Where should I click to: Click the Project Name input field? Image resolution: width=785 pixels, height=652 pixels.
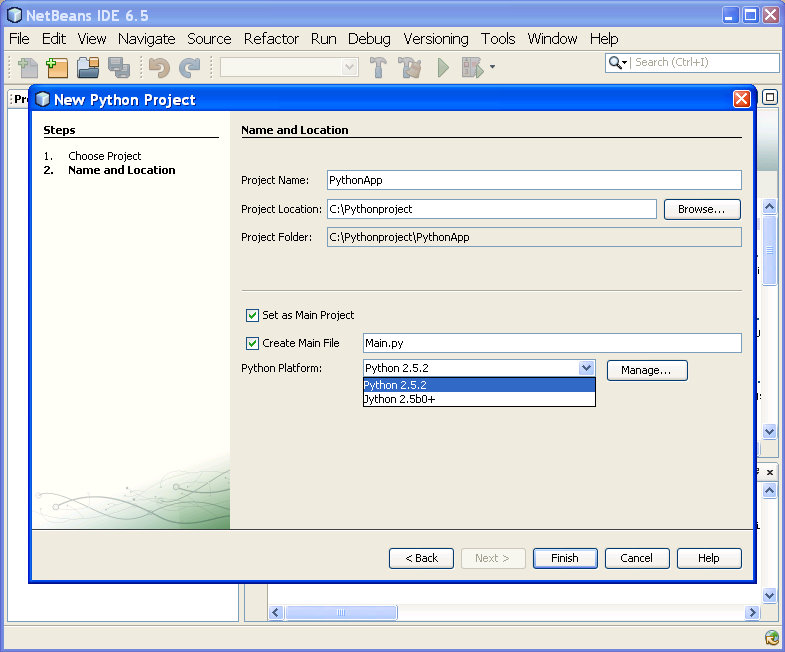[x=534, y=180]
